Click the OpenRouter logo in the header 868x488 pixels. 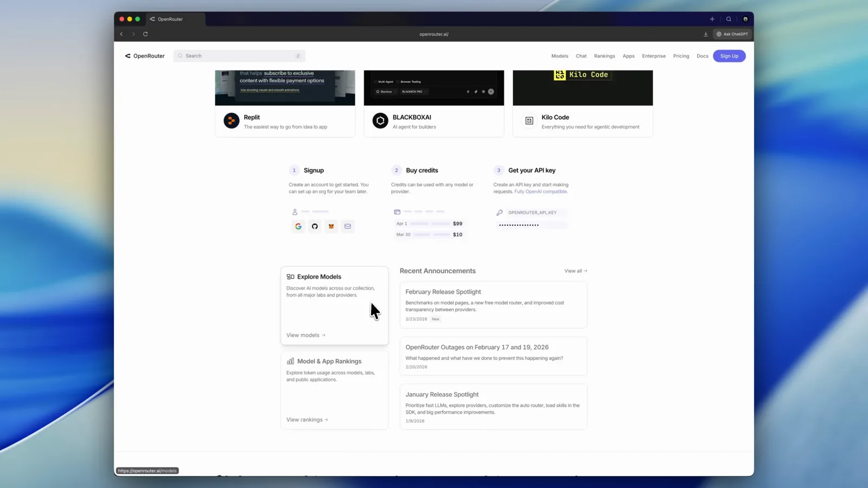click(x=145, y=56)
